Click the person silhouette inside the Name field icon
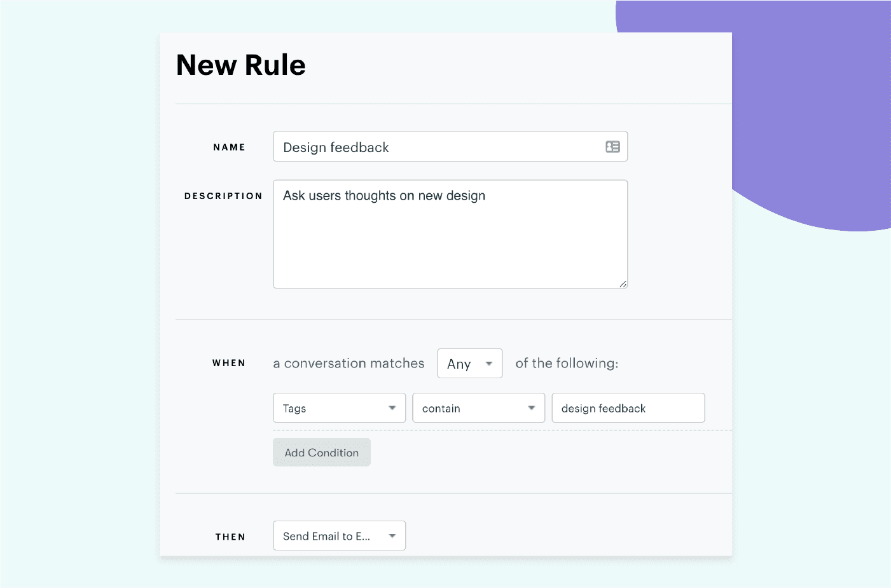Image resolution: width=891 pixels, height=588 pixels. coord(609,147)
